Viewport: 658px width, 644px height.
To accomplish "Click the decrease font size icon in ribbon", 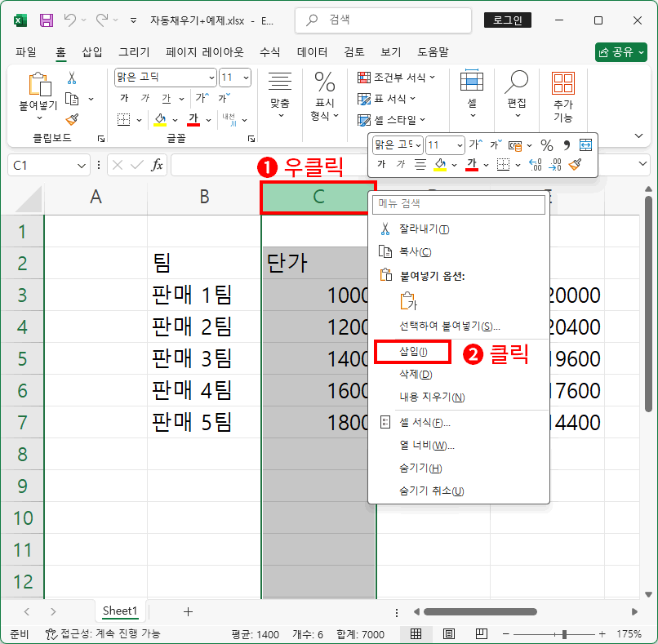I will [x=224, y=98].
